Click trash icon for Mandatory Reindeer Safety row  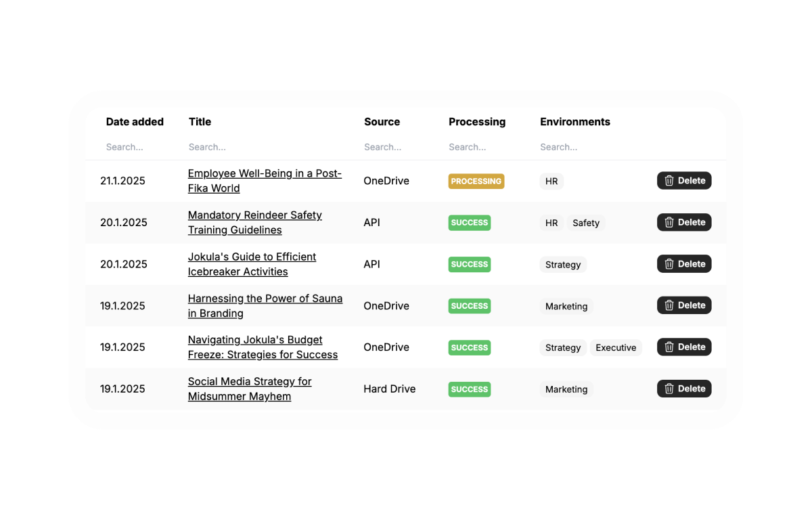669,223
